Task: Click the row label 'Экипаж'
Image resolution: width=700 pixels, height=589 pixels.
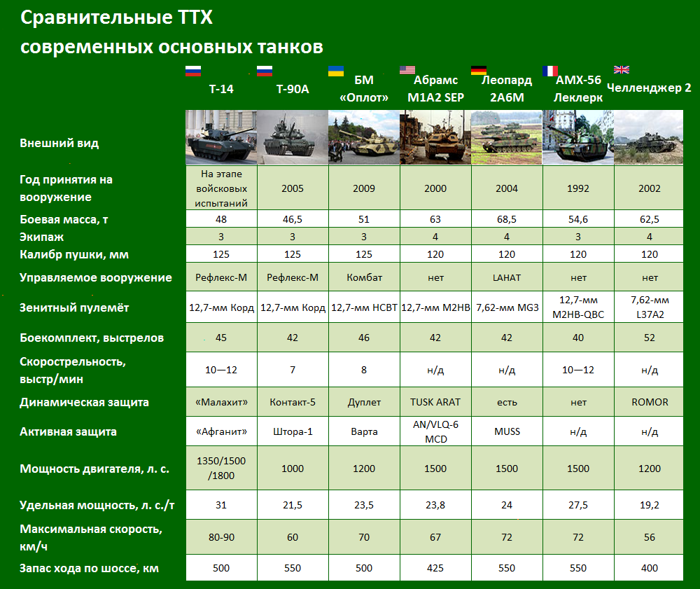Action: [x=41, y=237]
